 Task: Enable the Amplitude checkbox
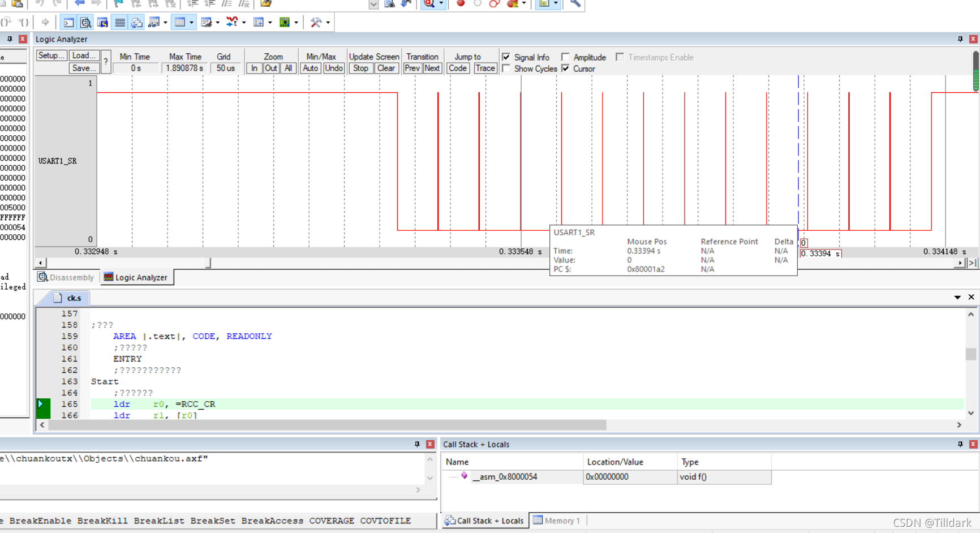565,57
